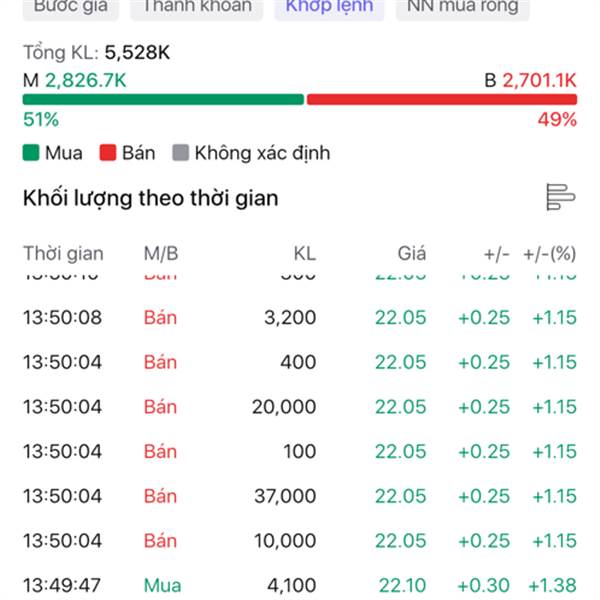The height and width of the screenshot is (600, 600).
Task: Click the M/B column header
Action: coord(161,253)
